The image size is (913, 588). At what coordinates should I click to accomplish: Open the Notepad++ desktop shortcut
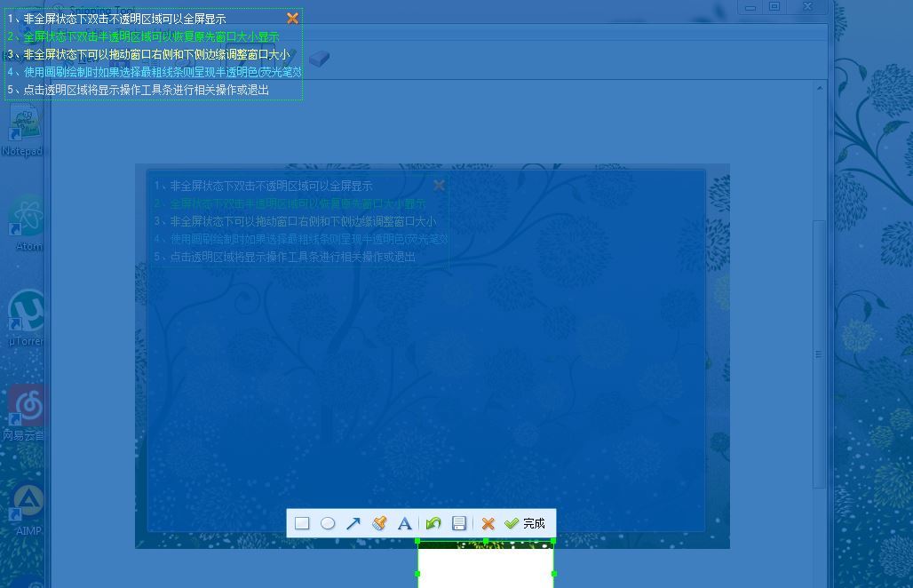(x=24, y=124)
